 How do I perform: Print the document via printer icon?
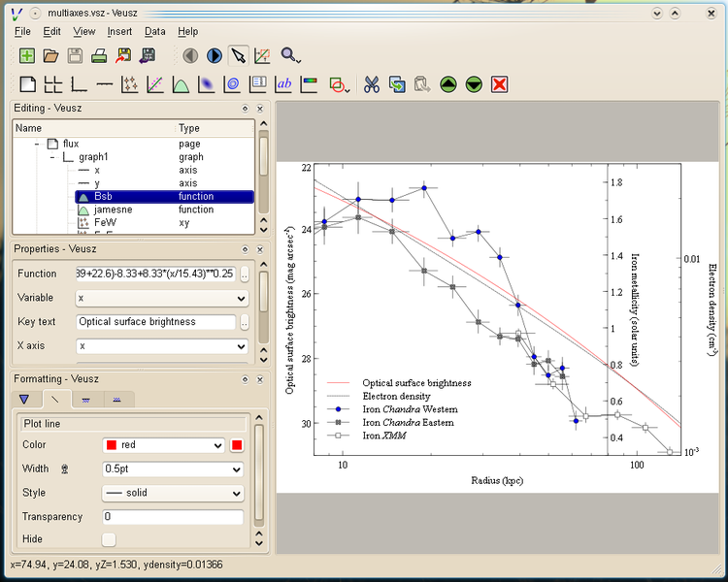click(99, 55)
